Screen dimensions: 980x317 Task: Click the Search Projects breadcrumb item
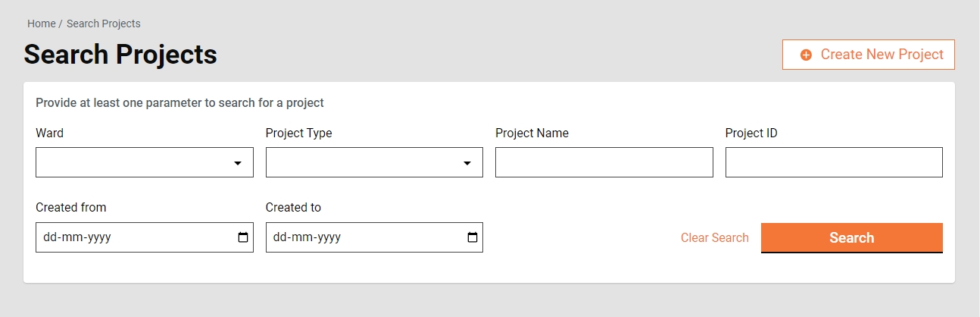pos(104,24)
